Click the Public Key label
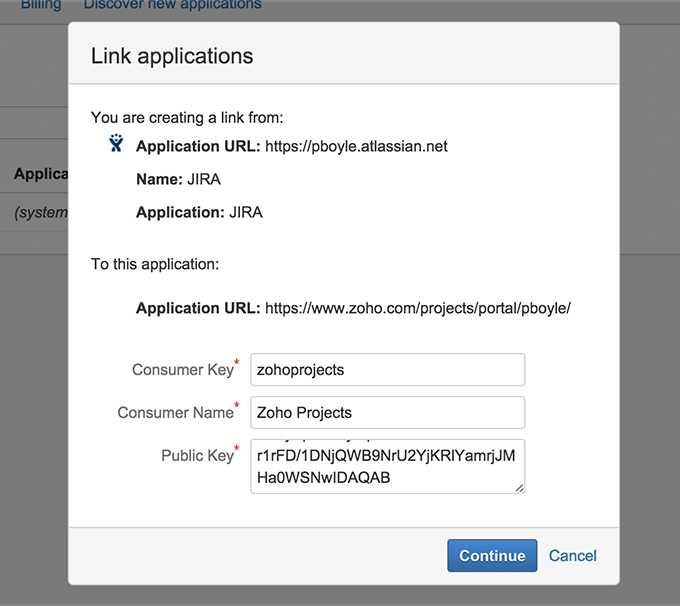This screenshot has width=680, height=606. pos(197,456)
